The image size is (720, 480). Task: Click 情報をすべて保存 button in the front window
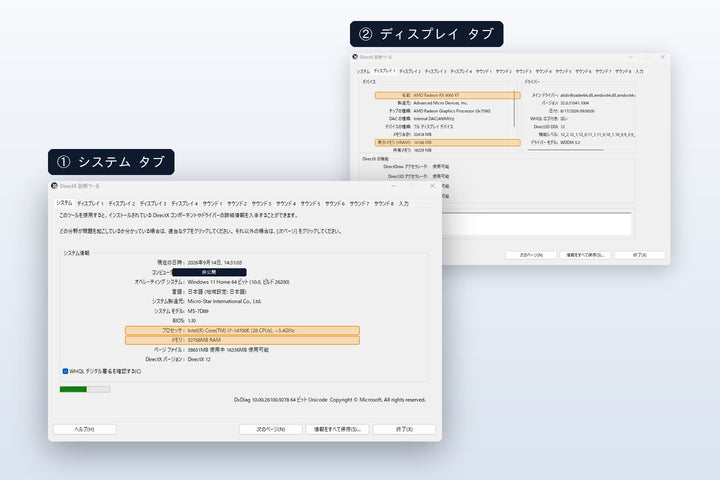pyautogui.click(x=337, y=429)
